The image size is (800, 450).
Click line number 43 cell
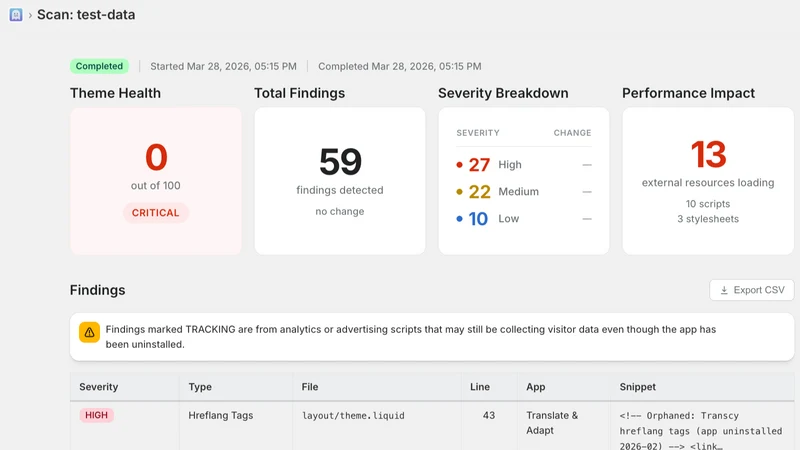pyautogui.click(x=489, y=415)
